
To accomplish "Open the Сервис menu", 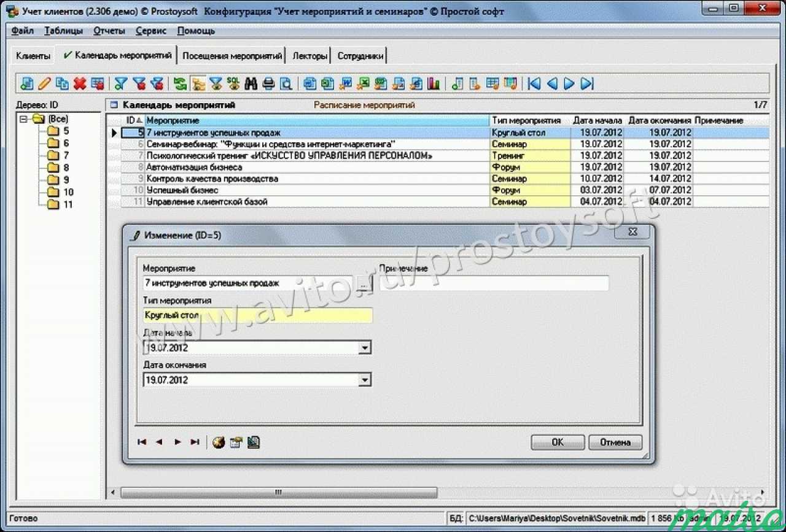I will pos(151,31).
